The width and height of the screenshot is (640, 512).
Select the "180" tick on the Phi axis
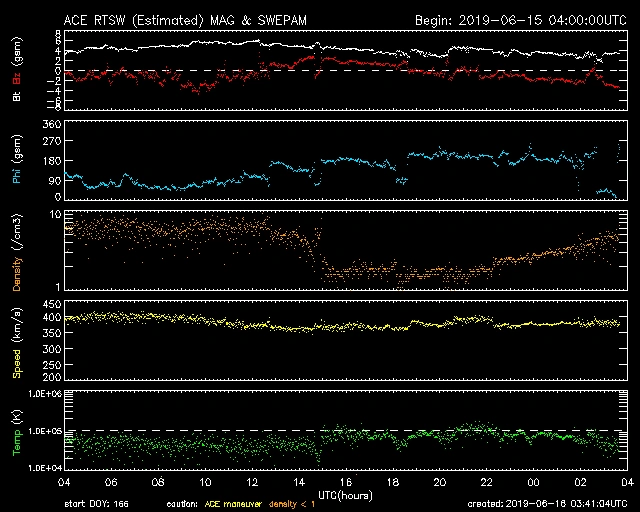pos(52,161)
